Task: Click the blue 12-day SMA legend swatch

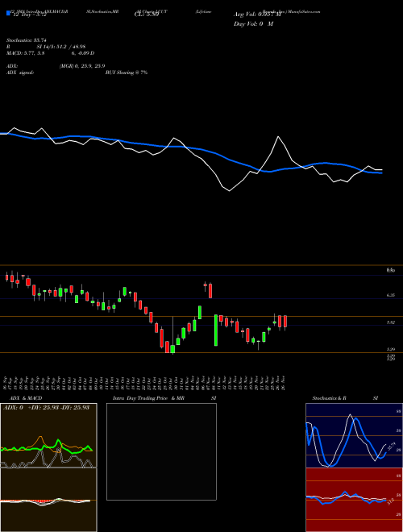Action: coord(8,13)
